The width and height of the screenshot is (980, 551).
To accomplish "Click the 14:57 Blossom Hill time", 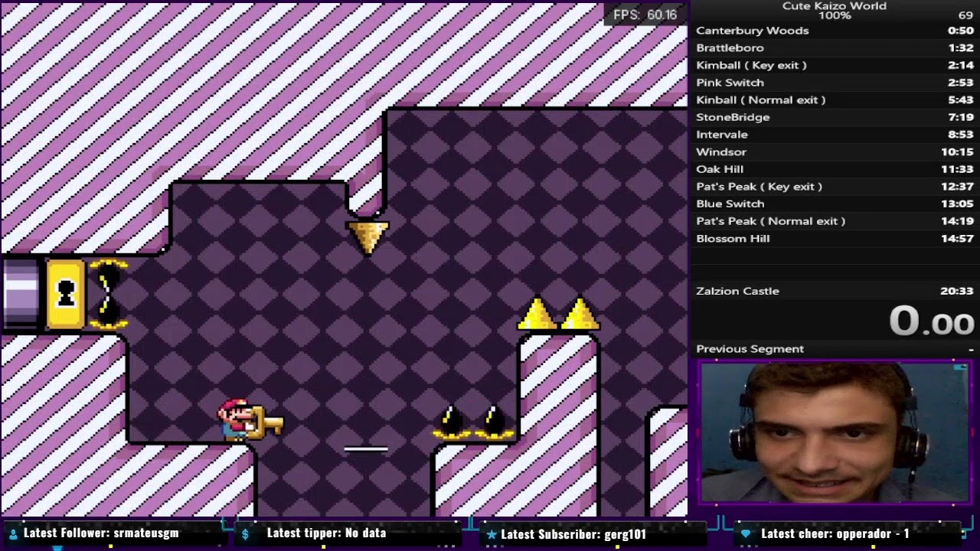I will 957,239.
